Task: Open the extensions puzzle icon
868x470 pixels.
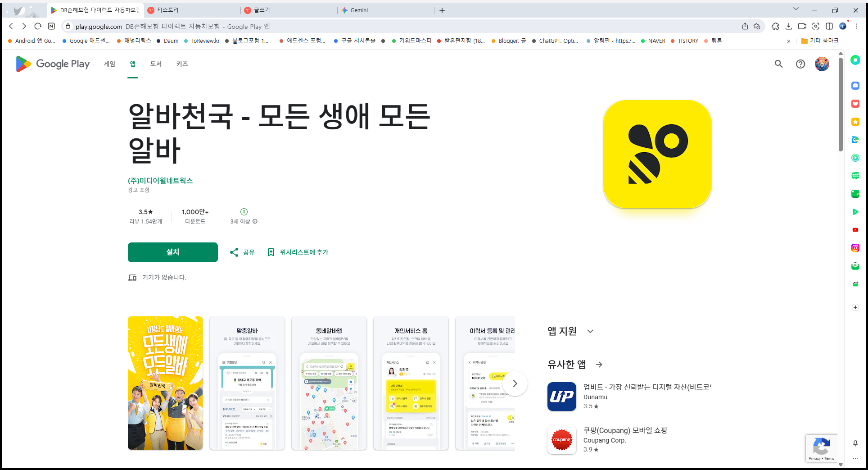Action: (x=775, y=27)
